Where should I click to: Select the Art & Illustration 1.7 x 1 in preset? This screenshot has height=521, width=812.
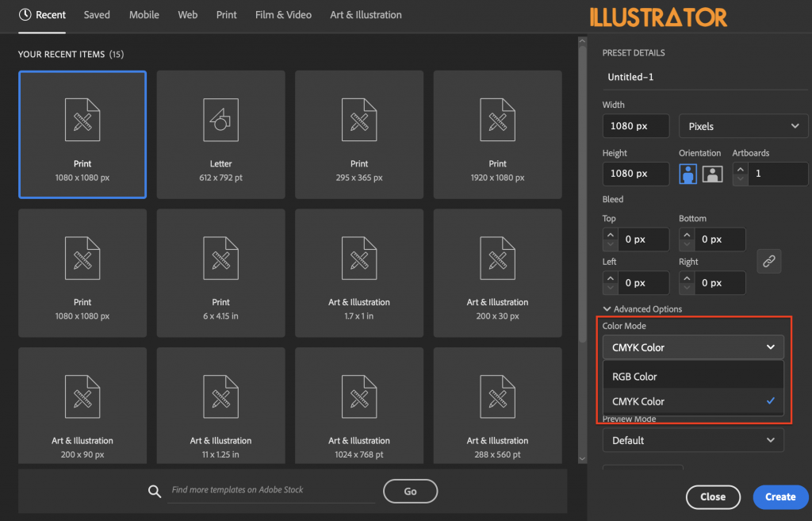point(359,273)
